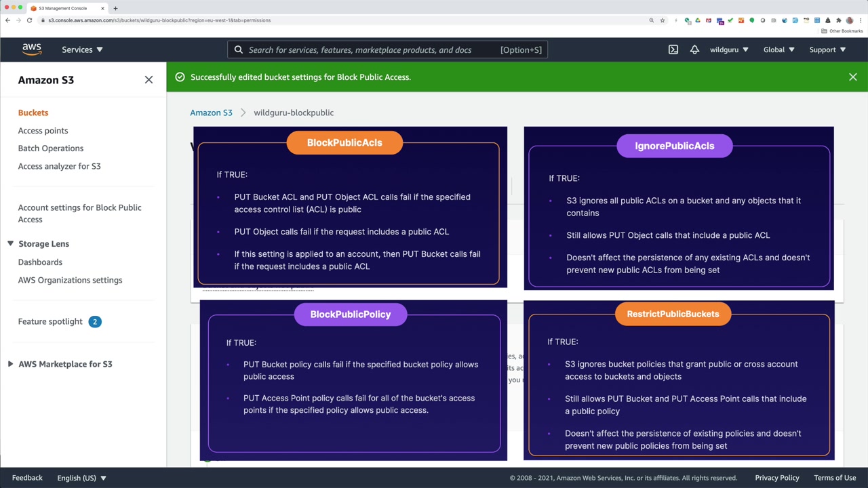Close the S3 Management Console tab
Viewport: 868px width, 488px height.
point(103,8)
